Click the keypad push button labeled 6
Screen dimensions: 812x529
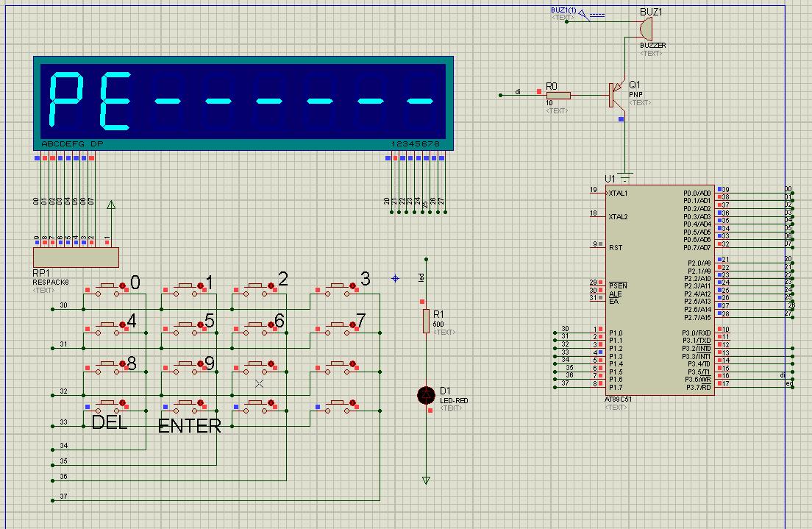click(x=257, y=328)
